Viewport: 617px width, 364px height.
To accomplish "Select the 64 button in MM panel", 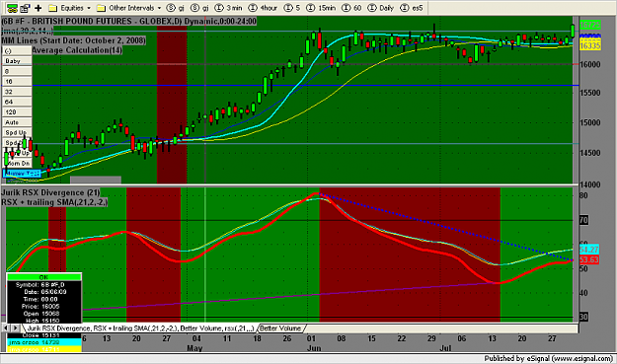I will [x=17, y=102].
